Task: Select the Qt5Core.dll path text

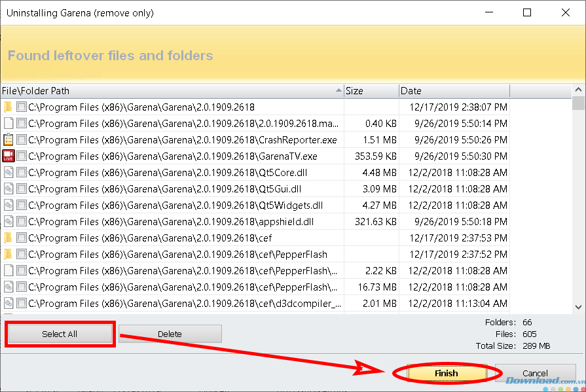Action: point(168,173)
